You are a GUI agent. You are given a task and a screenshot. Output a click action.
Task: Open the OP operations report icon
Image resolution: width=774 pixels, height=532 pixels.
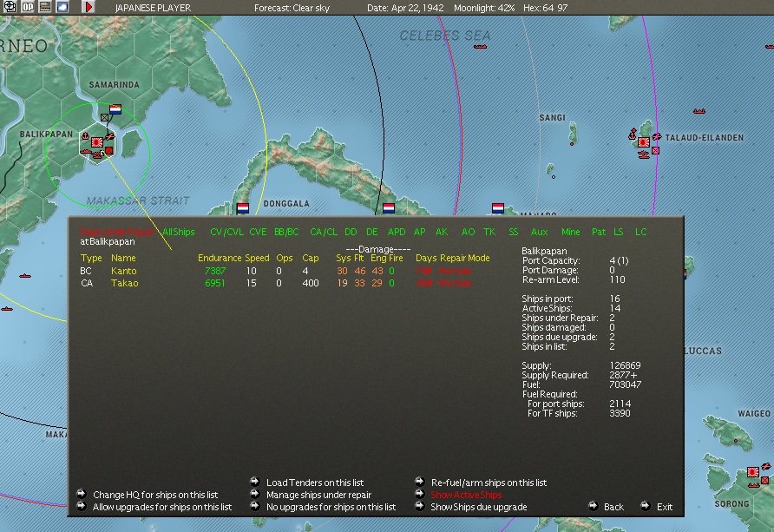click(x=28, y=7)
